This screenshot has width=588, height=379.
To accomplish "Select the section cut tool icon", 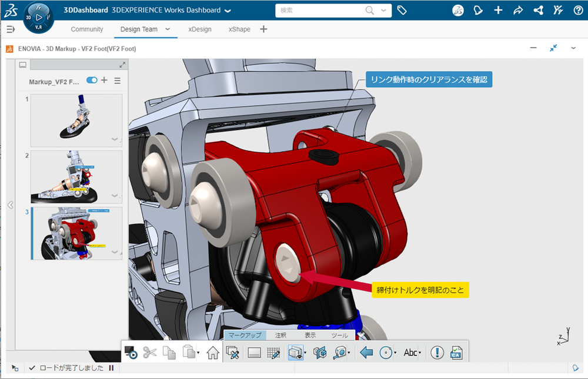I will pyautogui.click(x=320, y=353).
